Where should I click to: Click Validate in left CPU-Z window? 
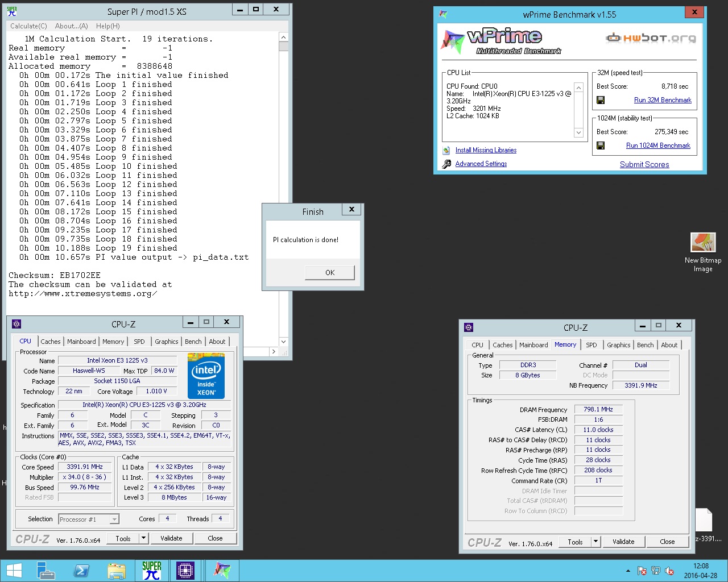(x=171, y=538)
